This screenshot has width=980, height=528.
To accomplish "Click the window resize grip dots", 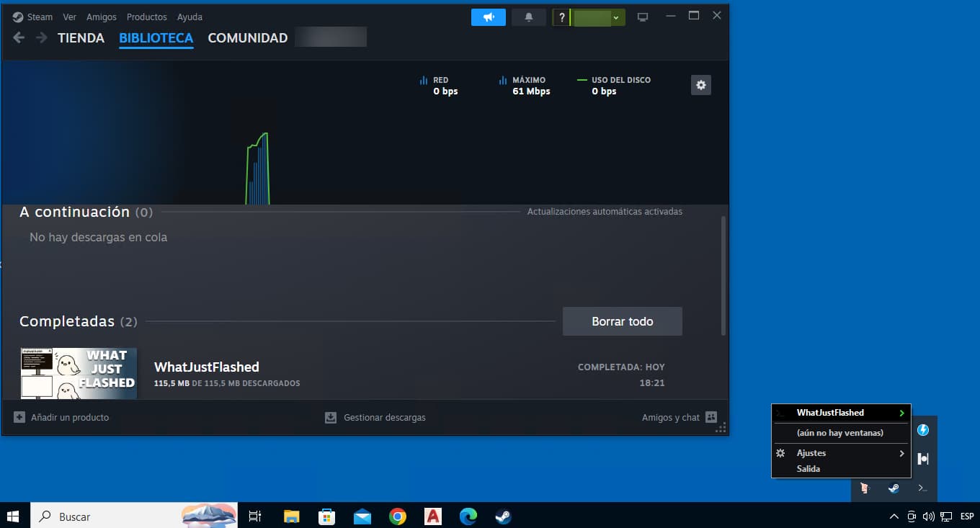I will pos(721,427).
